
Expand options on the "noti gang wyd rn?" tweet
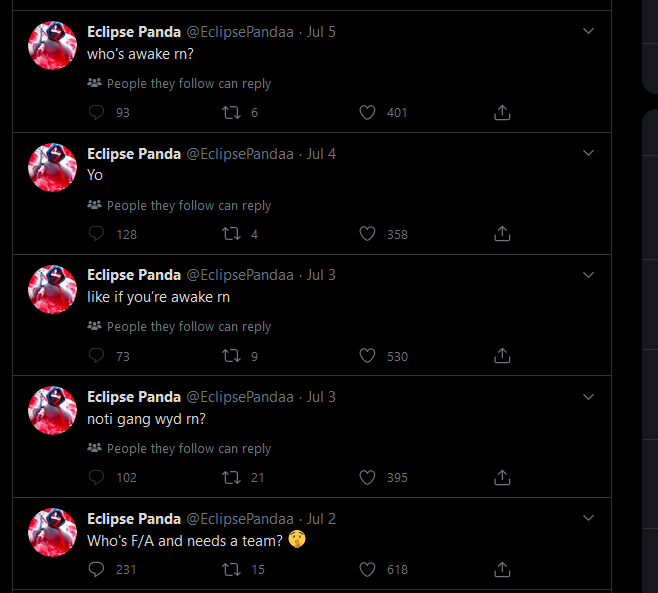(x=588, y=397)
